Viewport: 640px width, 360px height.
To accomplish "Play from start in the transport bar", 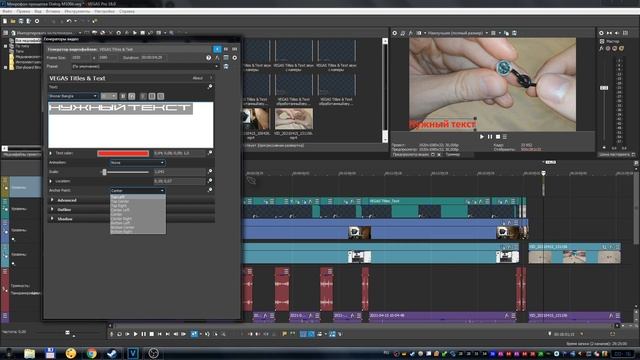I will (127, 334).
